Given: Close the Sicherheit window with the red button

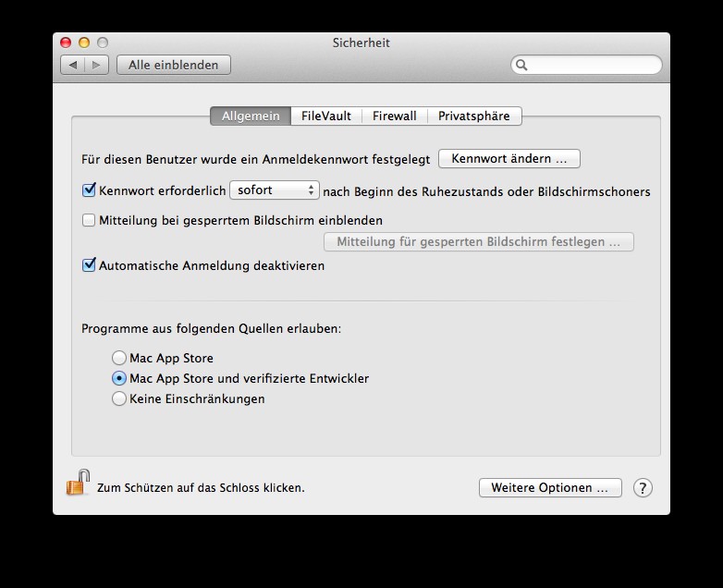Looking at the screenshot, I should click(x=66, y=43).
